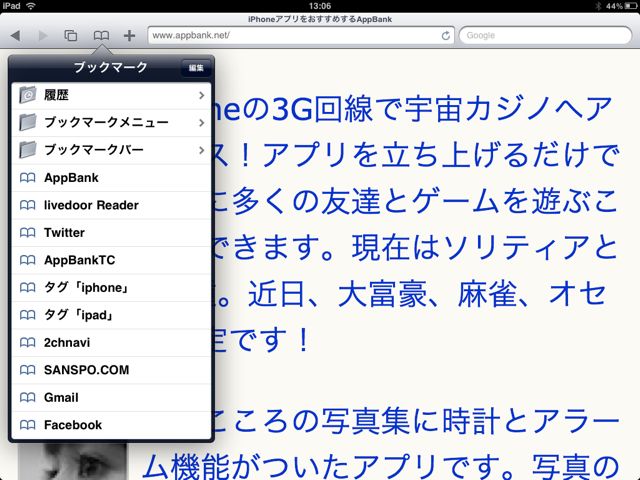Image resolution: width=640 pixels, height=480 pixels.
Task: Expand ブックマークバー with its chevron
Action: (201, 150)
